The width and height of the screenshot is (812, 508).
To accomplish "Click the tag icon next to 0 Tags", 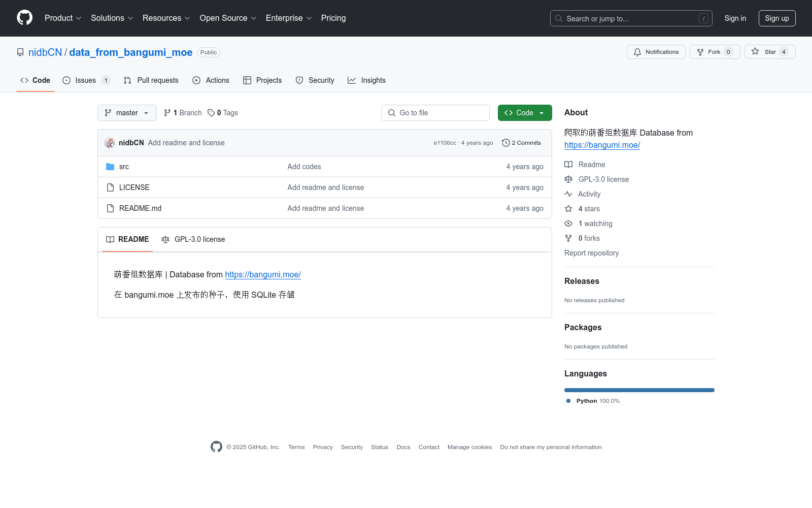I will pyautogui.click(x=211, y=113).
